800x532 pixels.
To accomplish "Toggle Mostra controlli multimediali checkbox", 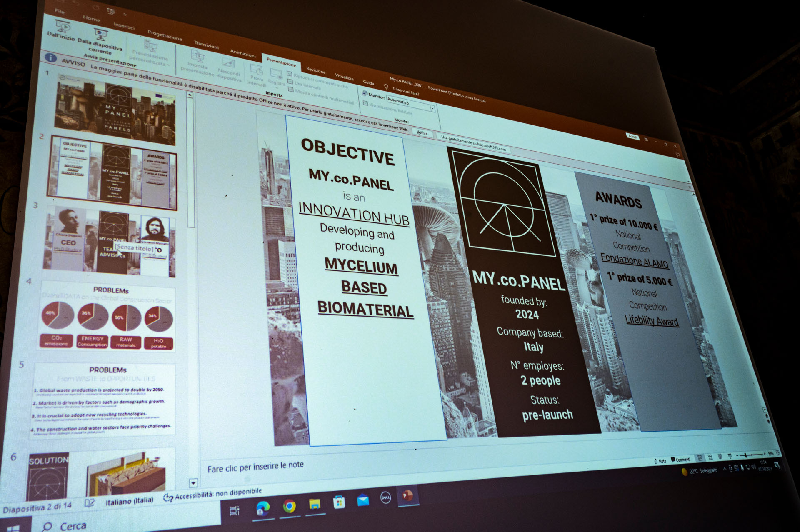I will coord(291,89).
